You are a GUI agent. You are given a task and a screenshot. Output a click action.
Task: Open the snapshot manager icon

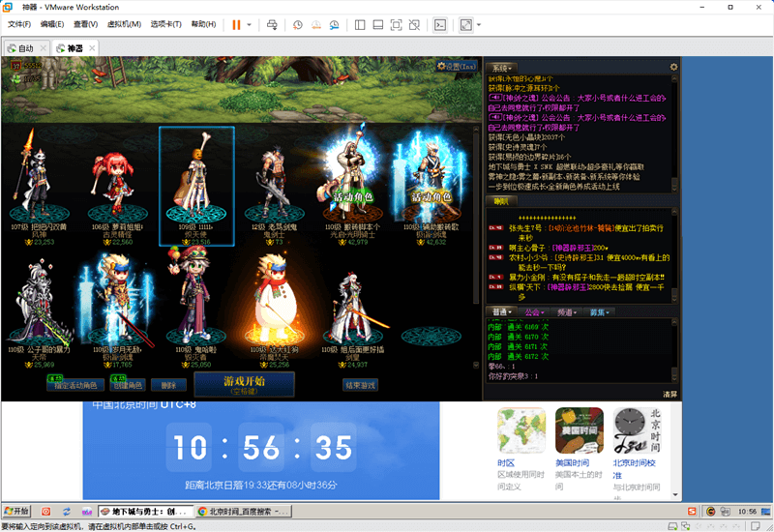point(334,25)
